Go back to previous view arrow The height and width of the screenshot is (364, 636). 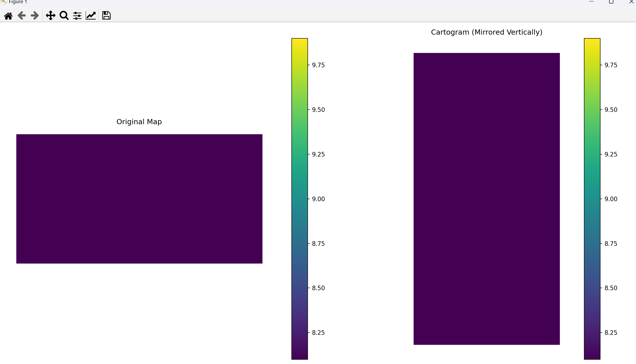[x=21, y=15]
